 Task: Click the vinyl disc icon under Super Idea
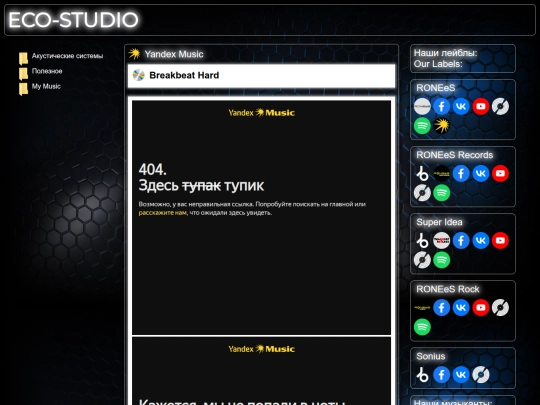(422, 260)
